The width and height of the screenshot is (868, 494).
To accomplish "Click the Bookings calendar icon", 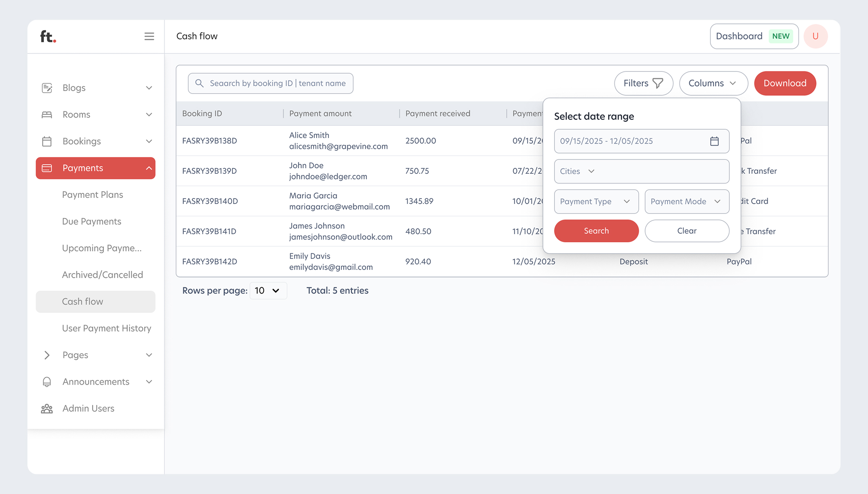I will tap(47, 141).
